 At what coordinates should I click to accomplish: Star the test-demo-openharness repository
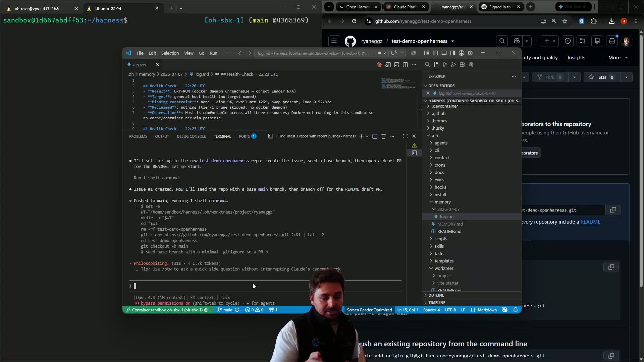tap(602, 77)
